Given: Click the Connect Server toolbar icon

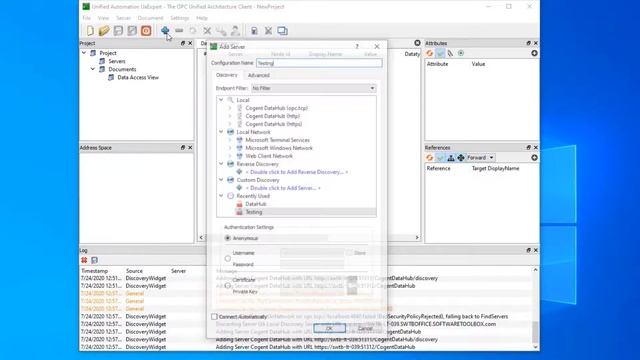Looking at the screenshot, I should (x=193, y=31).
